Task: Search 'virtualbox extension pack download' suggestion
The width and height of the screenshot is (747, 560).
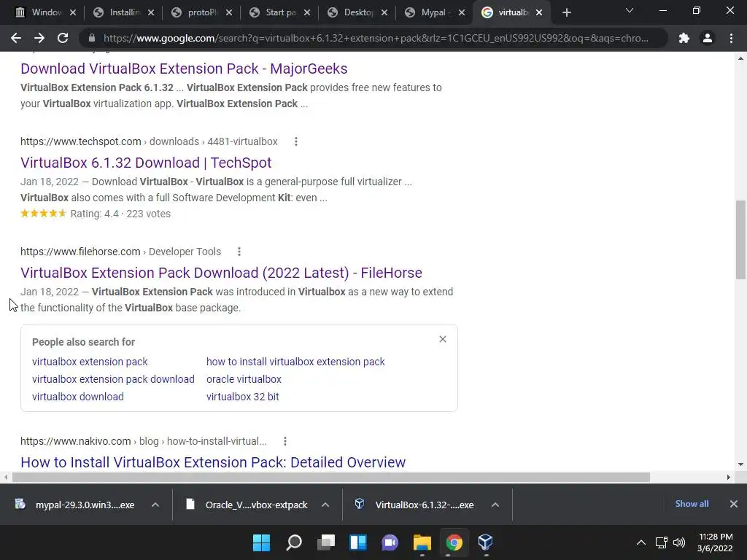Action: [x=113, y=379]
